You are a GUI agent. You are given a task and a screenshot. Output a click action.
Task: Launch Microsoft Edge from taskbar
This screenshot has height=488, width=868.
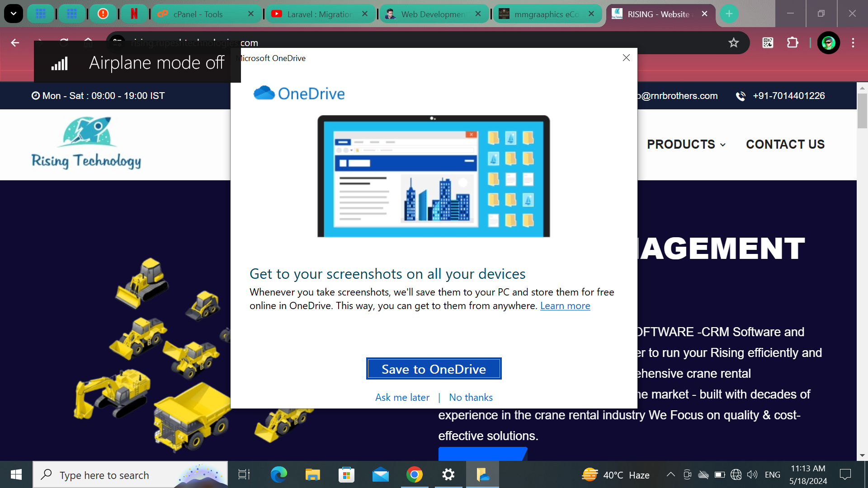[x=278, y=474]
